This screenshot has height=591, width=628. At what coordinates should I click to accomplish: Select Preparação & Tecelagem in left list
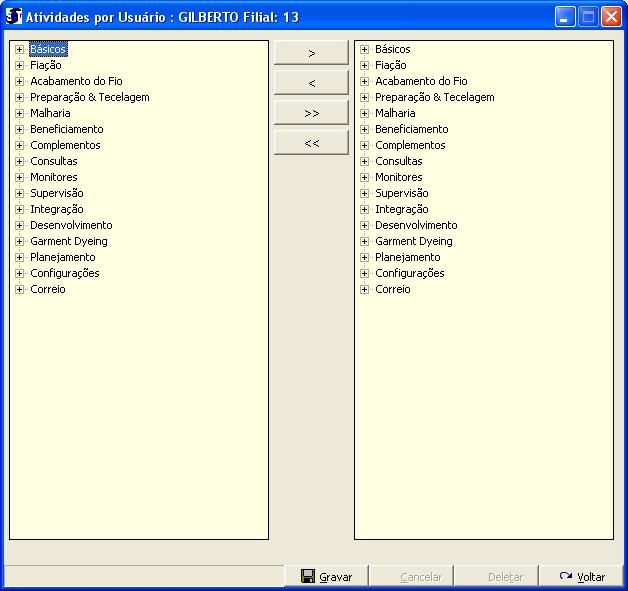pyautogui.click(x=89, y=97)
